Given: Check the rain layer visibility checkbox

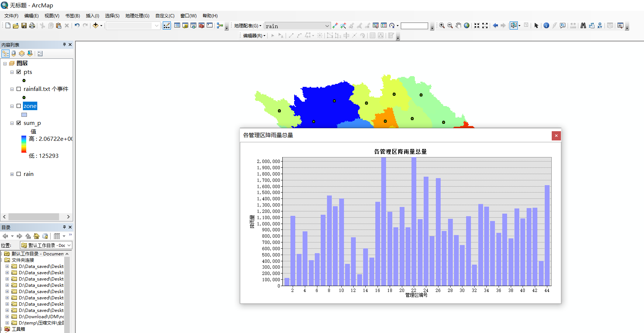Looking at the screenshot, I should (x=18, y=174).
